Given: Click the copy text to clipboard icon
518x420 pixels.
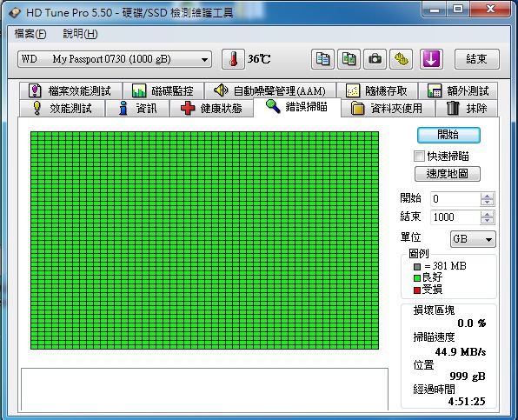Looking at the screenshot, I should tap(322, 59).
